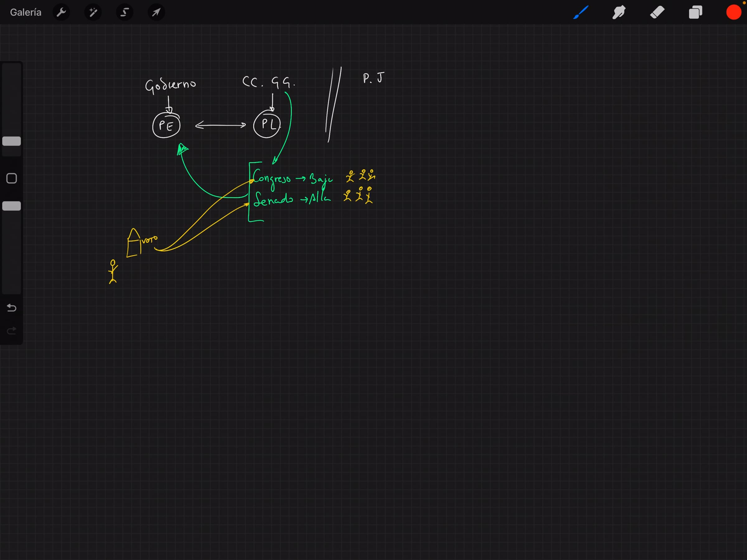747x560 pixels.
Task: Select the Smudge finger tool
Action: tap(619, 12)
